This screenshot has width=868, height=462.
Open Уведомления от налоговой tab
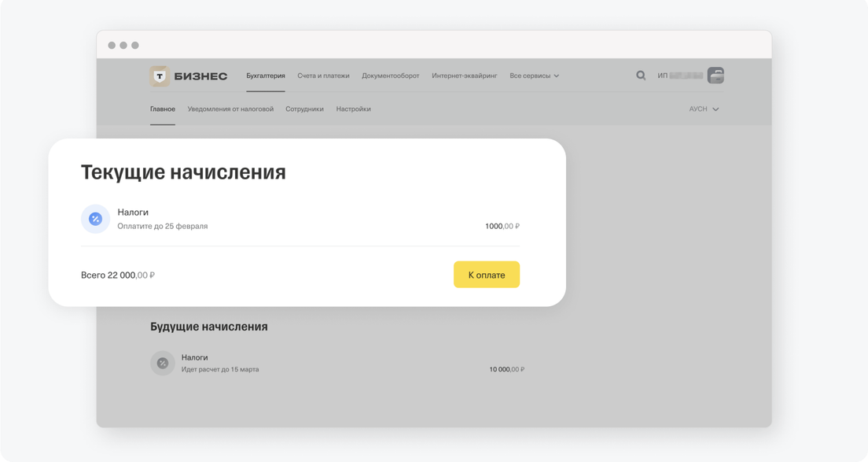pos(230,109)
